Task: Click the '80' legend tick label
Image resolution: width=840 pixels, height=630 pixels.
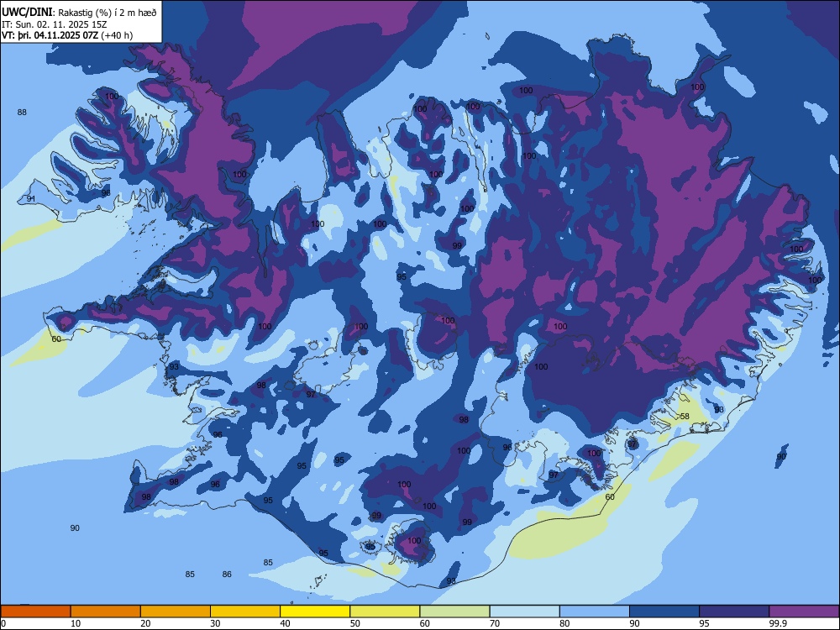Action: tap(564, 623)
